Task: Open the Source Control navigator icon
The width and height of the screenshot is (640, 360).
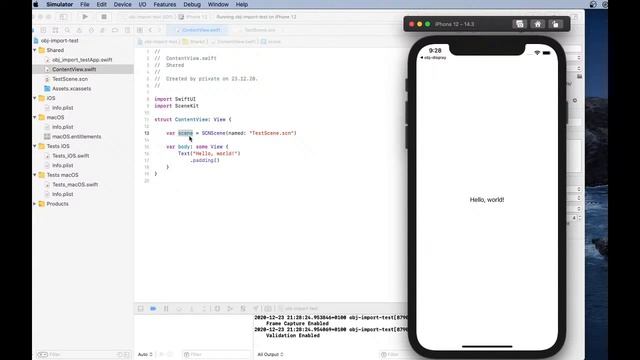Action: (x=43, y=30)
